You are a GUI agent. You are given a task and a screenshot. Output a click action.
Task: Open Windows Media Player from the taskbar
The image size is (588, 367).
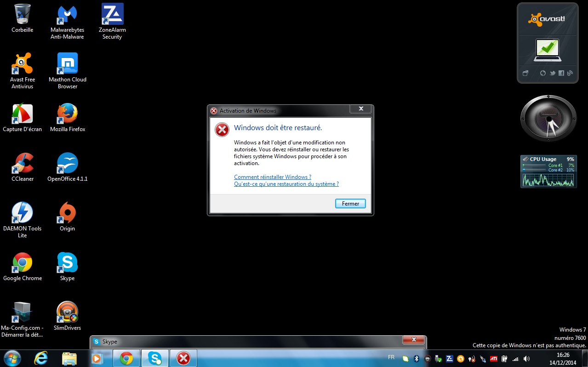tap(97, 358)
